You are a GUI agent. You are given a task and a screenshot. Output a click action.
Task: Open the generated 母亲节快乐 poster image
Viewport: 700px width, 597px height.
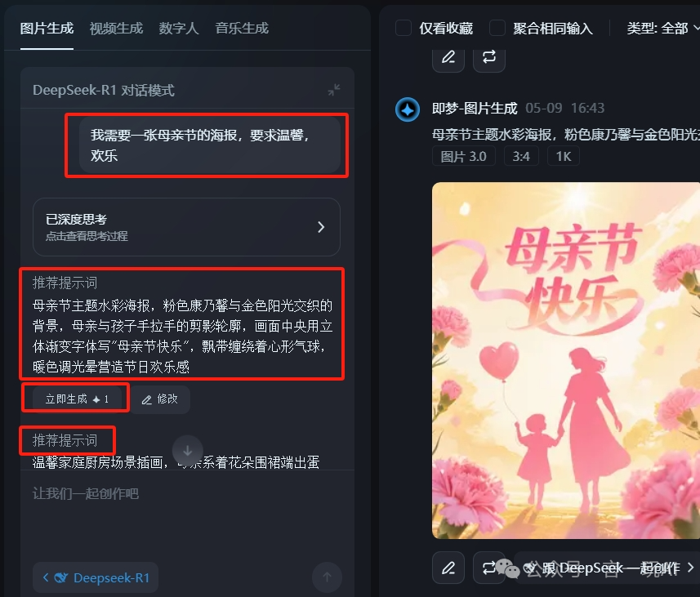tap(565, 360)
